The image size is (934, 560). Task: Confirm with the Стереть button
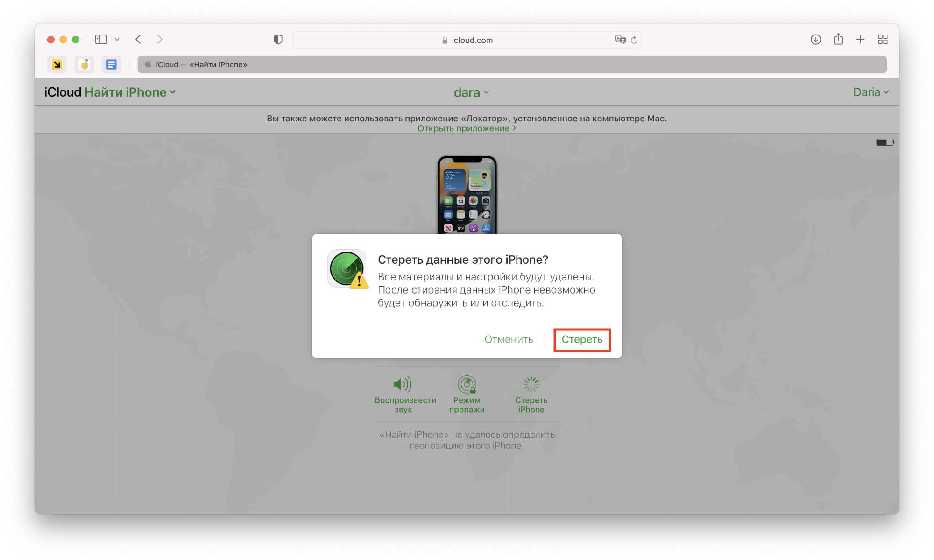(582, 340)
